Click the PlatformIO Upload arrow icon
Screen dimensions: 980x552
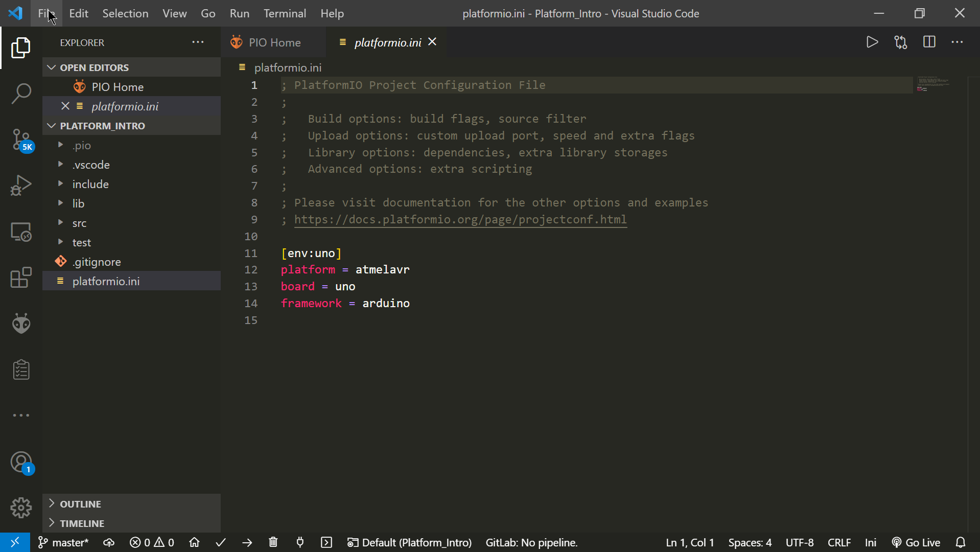click(x=247, y=542)
